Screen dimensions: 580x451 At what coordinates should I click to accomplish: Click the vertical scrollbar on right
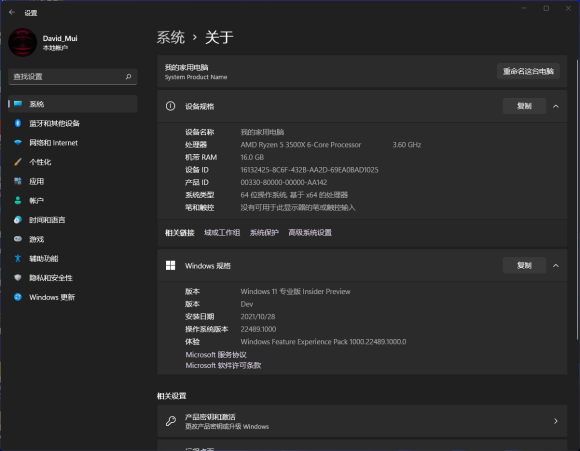pos(577,200)
